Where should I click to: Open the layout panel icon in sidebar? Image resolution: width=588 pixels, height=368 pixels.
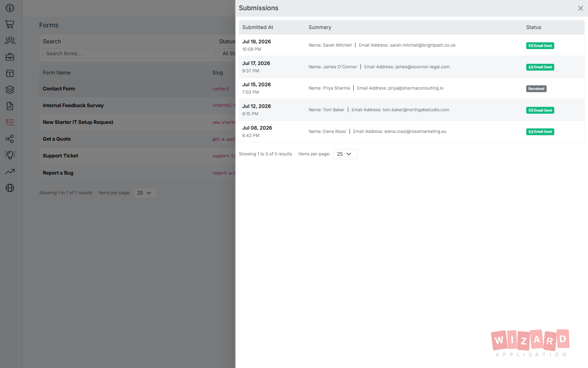[10, 74]
